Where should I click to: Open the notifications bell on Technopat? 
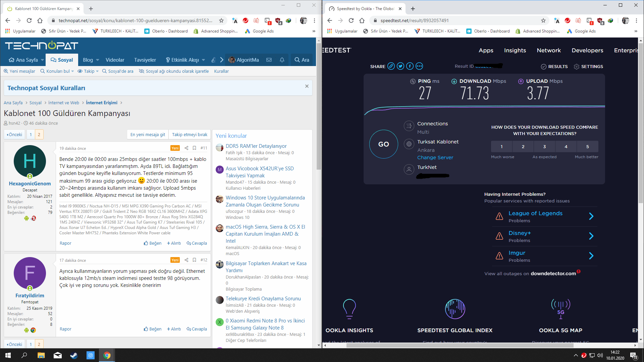click(282, 60)
